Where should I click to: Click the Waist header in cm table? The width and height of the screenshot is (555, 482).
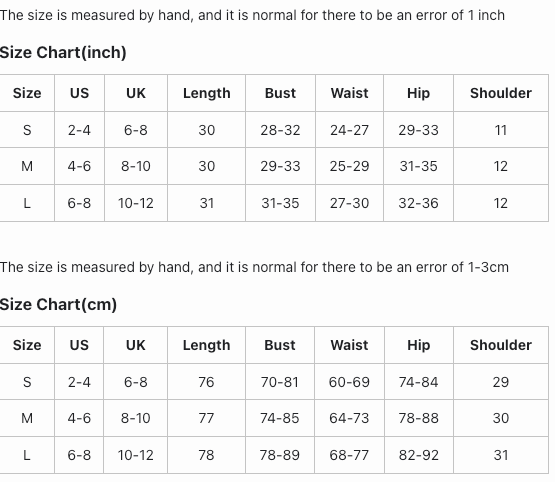tap(349, 345)
